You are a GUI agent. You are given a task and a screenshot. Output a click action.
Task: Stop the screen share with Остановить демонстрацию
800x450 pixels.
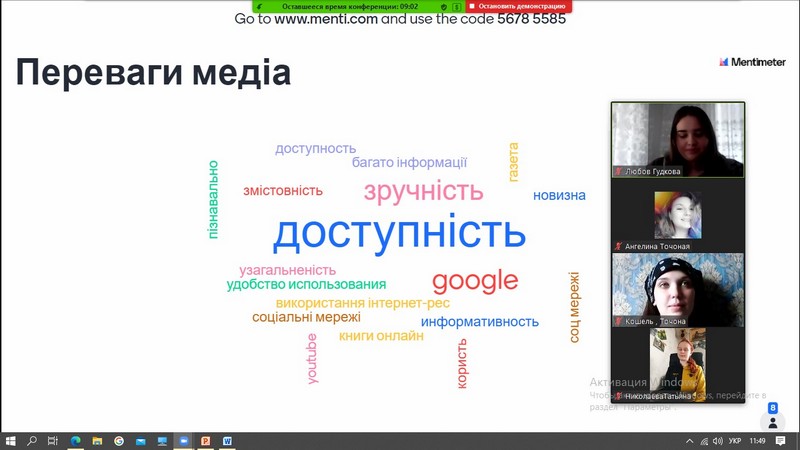[518, 6]
